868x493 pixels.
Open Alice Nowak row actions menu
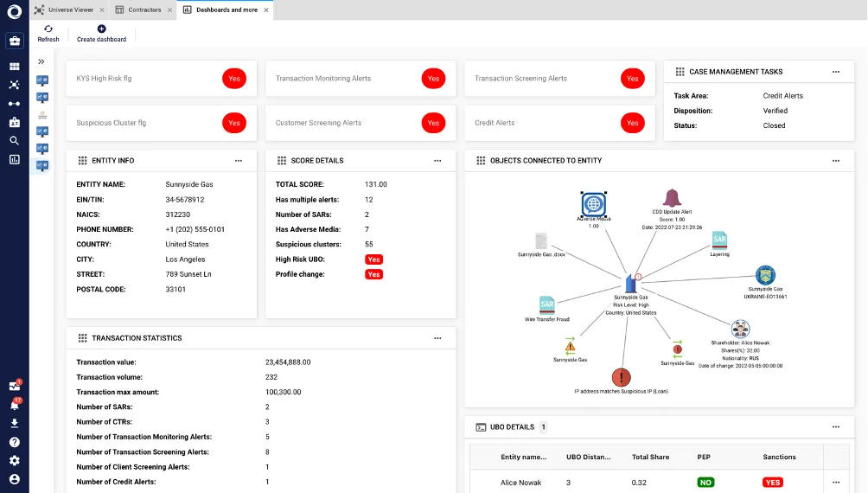pyautogui.click(x=836, y=483)
